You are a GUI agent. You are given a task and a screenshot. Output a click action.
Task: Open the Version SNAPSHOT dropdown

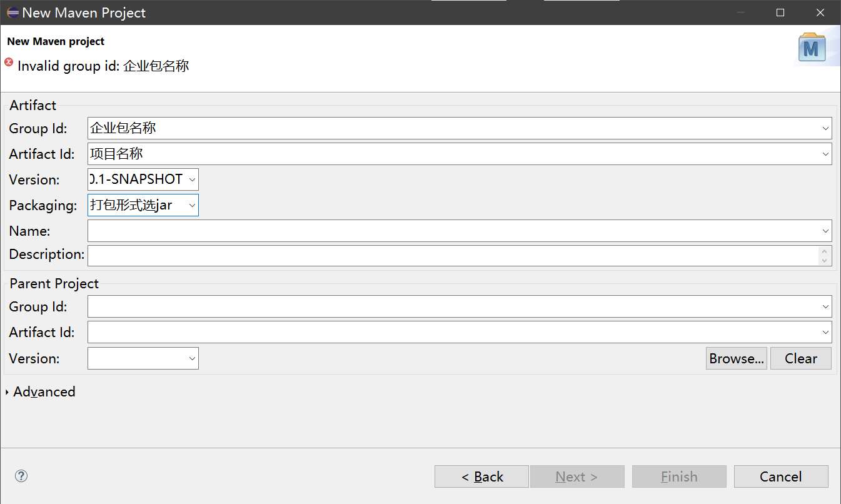click(x=192, y=180)
